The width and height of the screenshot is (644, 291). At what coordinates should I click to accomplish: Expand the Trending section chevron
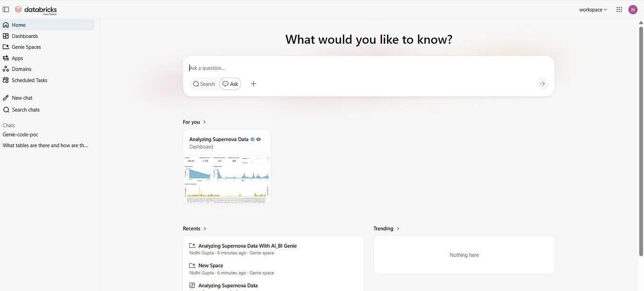coord(398,228)
